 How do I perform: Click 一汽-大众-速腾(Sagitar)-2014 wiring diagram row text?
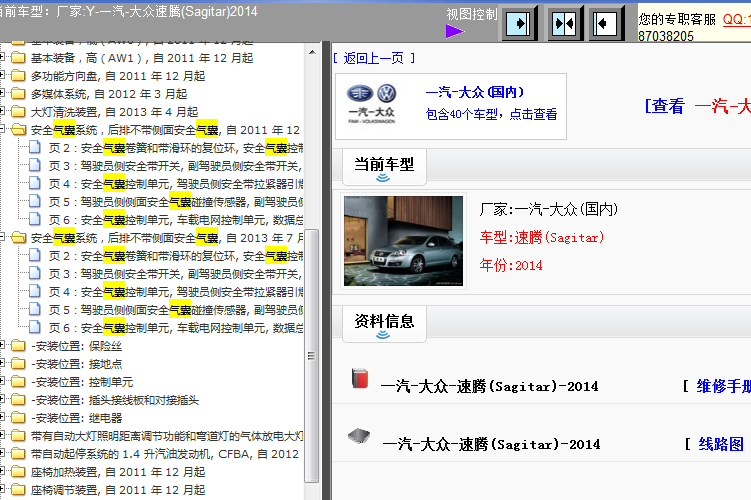point(491,444)
